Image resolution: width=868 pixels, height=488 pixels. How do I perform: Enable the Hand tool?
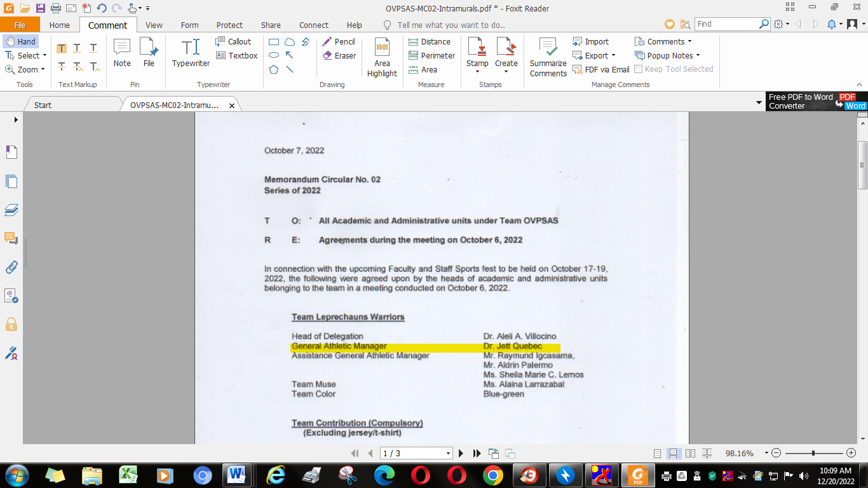point(20,41)
